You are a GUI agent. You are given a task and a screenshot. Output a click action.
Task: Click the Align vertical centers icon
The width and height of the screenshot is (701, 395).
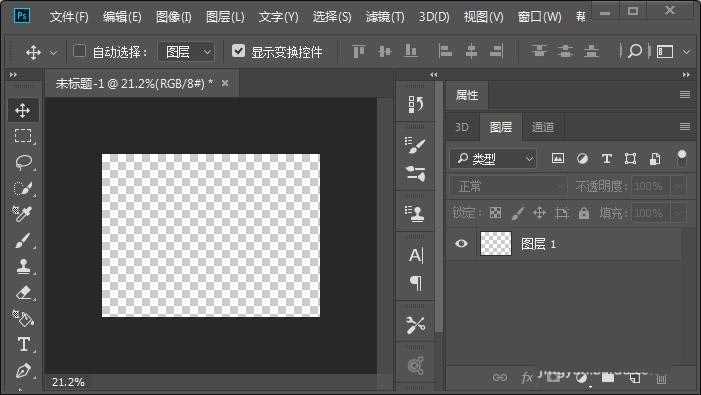(384, 51)
